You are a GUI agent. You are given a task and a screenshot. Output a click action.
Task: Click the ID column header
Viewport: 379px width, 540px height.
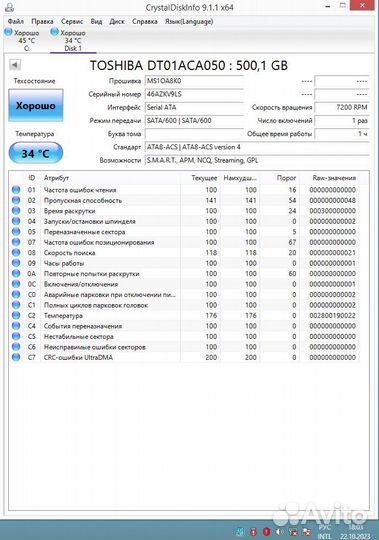(32, 178)
